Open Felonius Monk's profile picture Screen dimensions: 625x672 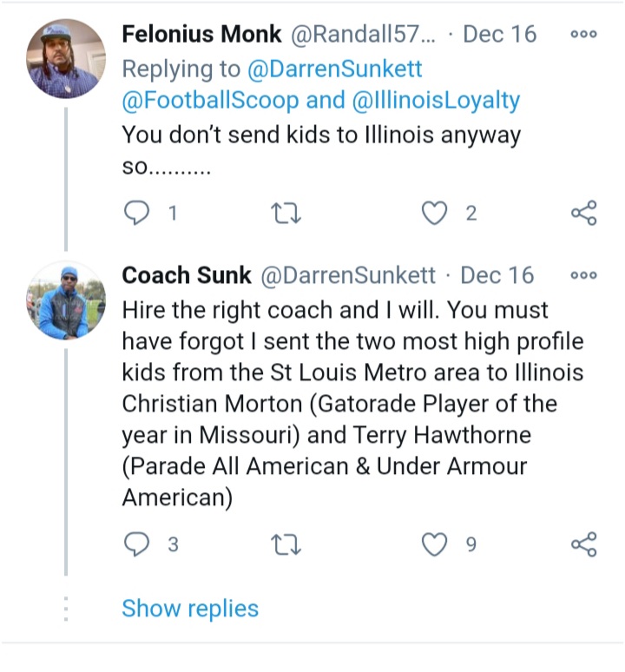pos(67,58)
